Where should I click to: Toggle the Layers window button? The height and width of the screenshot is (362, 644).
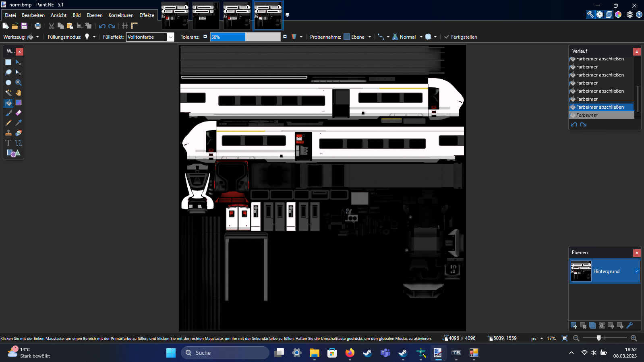609,14
